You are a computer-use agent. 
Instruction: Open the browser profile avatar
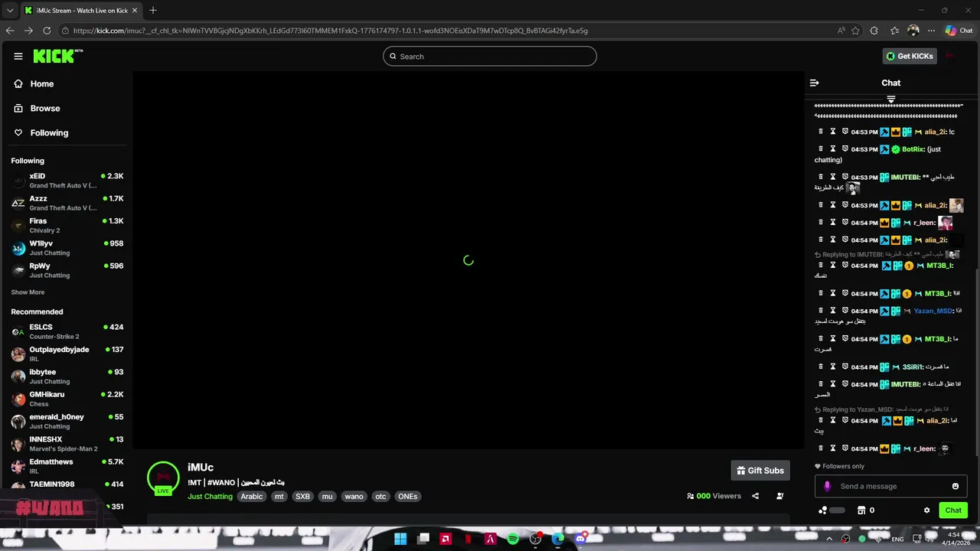click(x=913, y=31)
